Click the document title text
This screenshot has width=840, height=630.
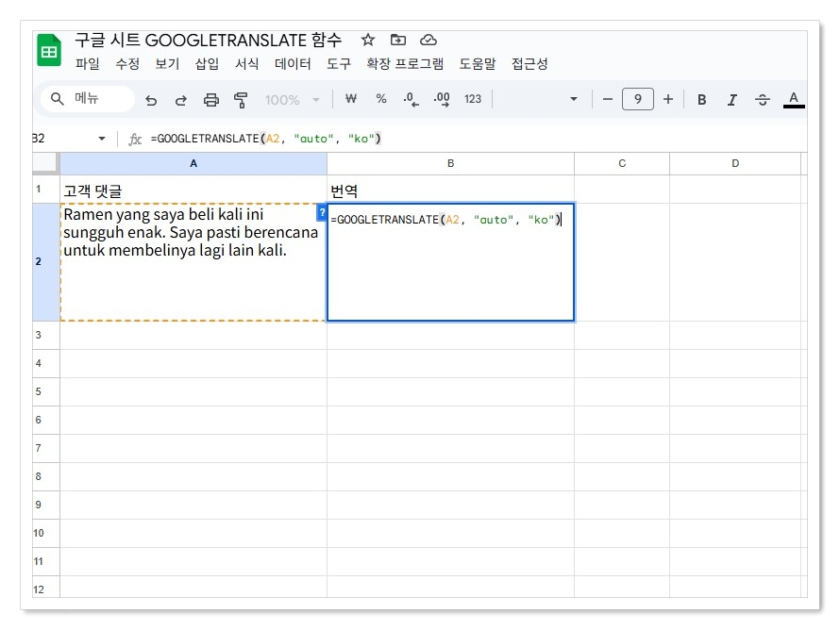click(208, 40)
